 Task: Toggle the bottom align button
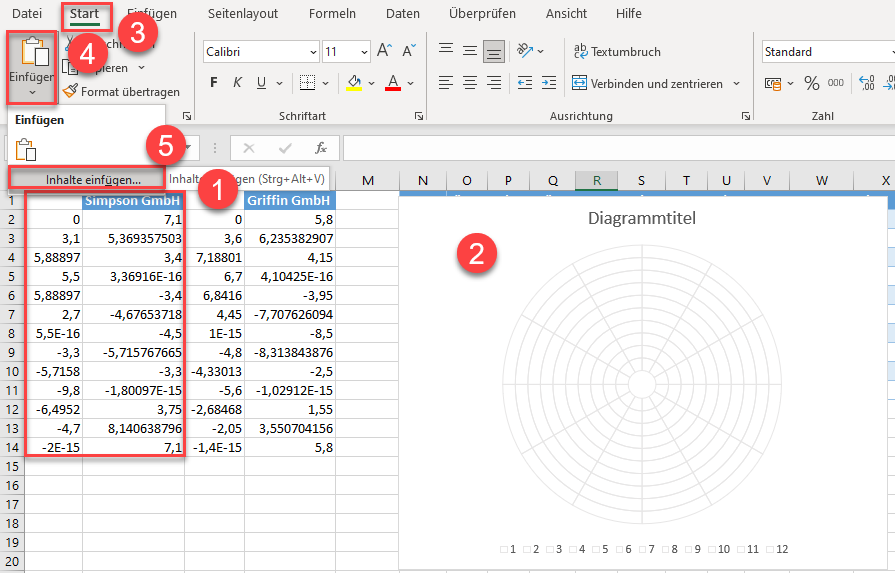494,51
